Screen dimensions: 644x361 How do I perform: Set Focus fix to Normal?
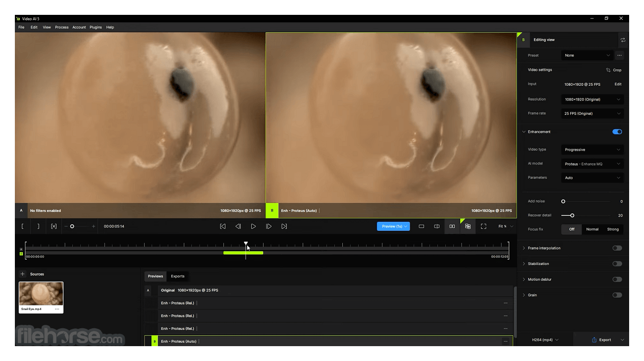592,229
